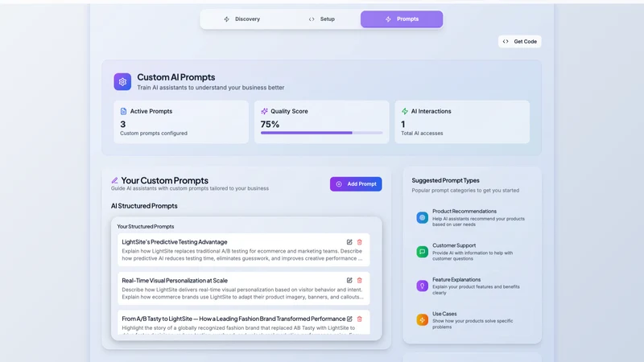Click the code brackets icon in Get Code
This screenshot has height=362, width=644.
click(506, 42)
